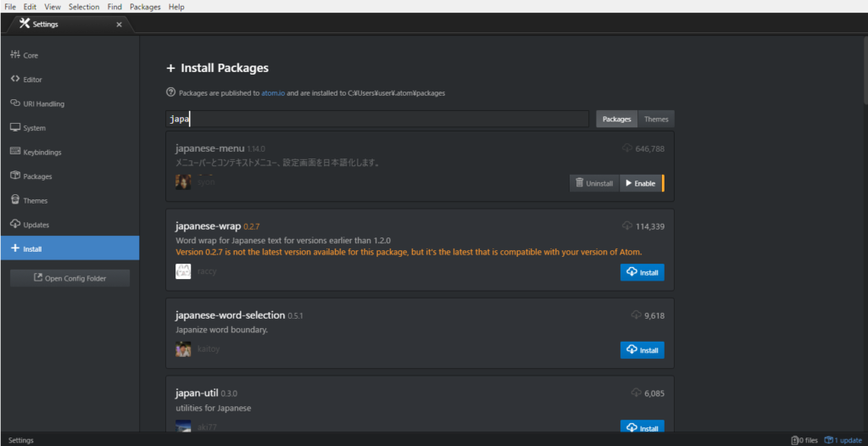This screenshot has height=446, width=868.
Task: Click raccy's avatar thumbnail
Action: (x=183, y=271)
